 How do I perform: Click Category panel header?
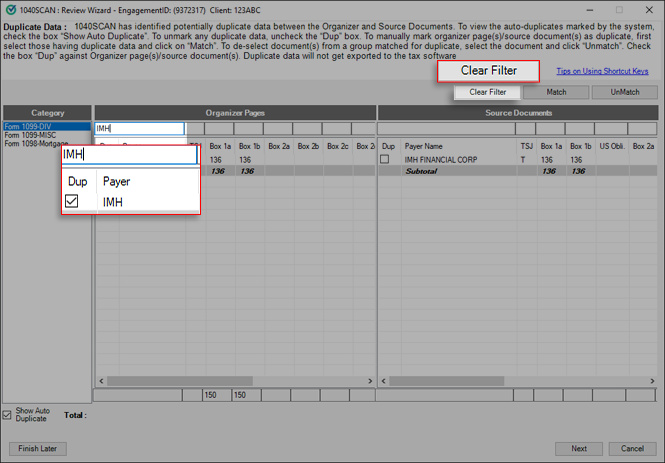47,113
